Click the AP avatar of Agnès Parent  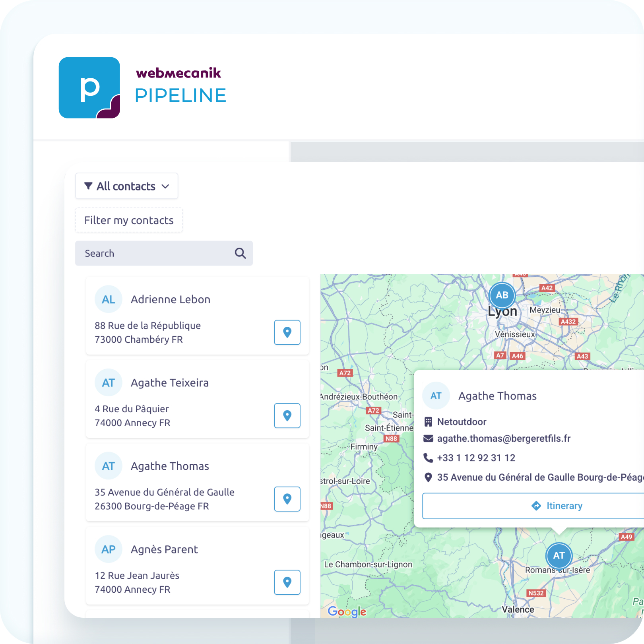pos(108,549)
